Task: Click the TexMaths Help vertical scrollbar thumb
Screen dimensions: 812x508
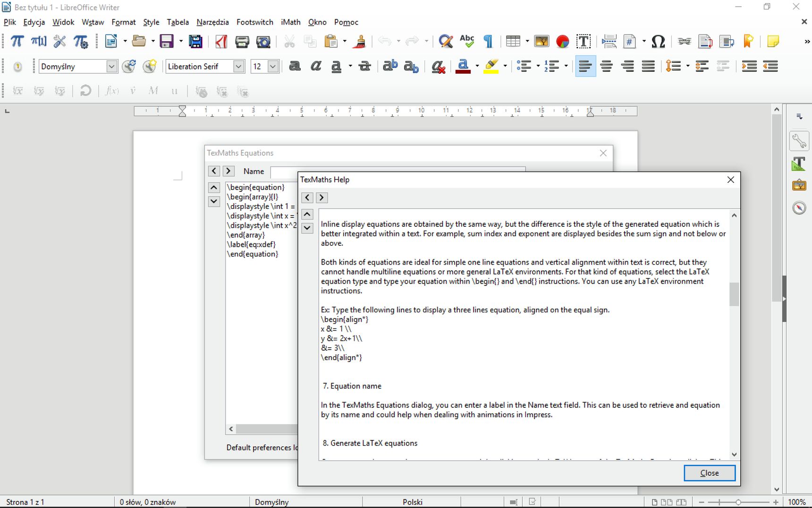Action: (x=734, y=294)
